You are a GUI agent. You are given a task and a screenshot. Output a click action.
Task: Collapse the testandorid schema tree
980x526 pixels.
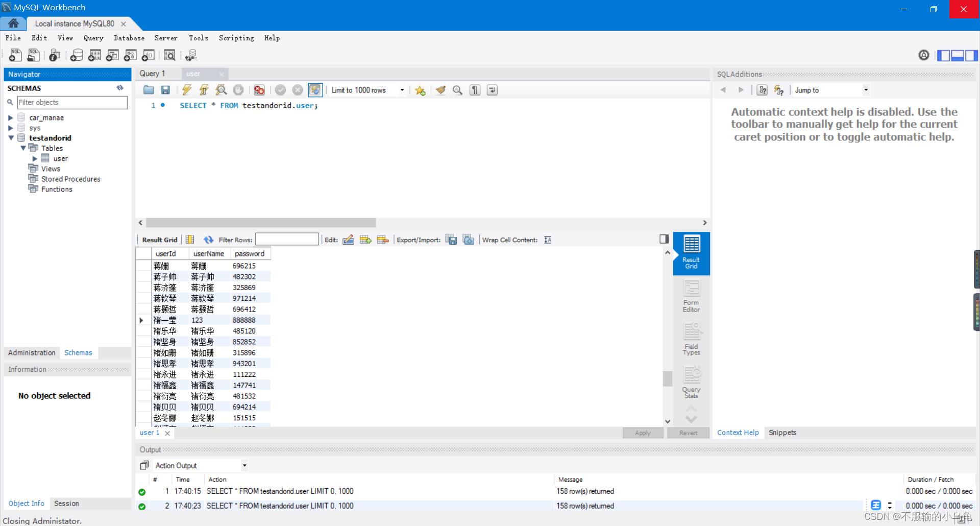tap(11, 138)
